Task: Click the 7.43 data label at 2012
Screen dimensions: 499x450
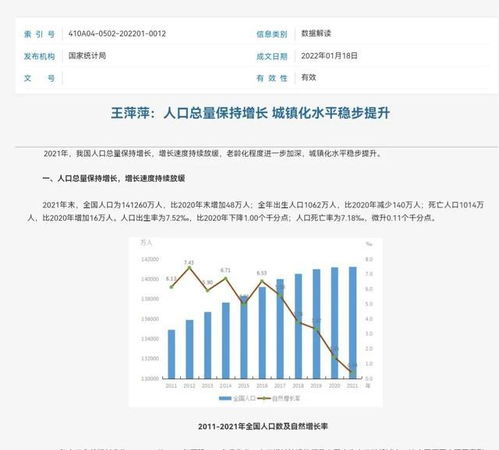Action: (x=189, y=263)
